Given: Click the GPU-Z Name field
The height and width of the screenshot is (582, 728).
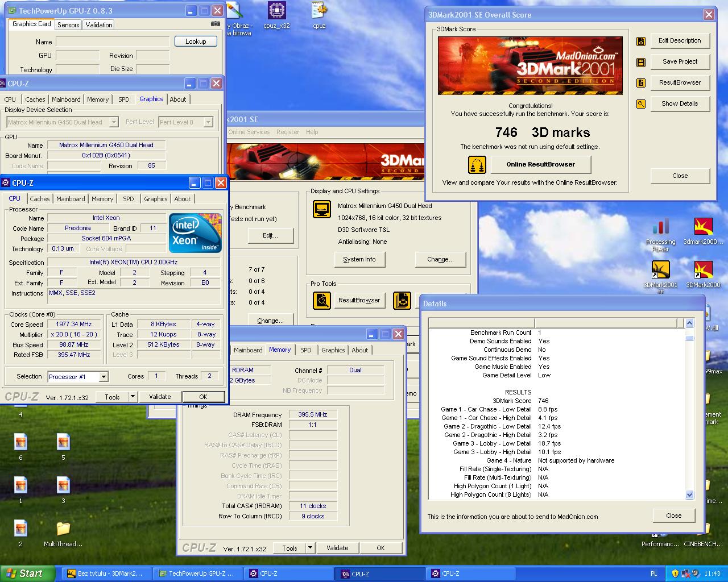Looking at the screenshot, I should (113, 41).
